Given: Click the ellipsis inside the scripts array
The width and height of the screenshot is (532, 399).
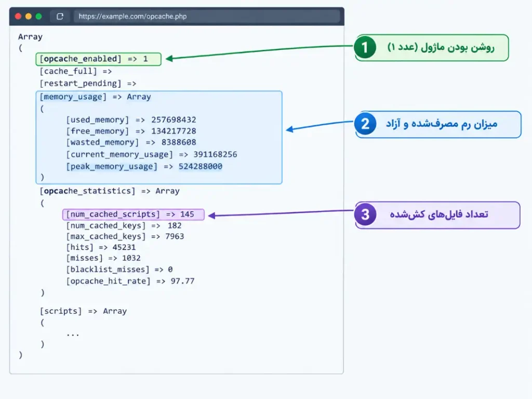Looking at the screenshot, I should tap(73, 335).
